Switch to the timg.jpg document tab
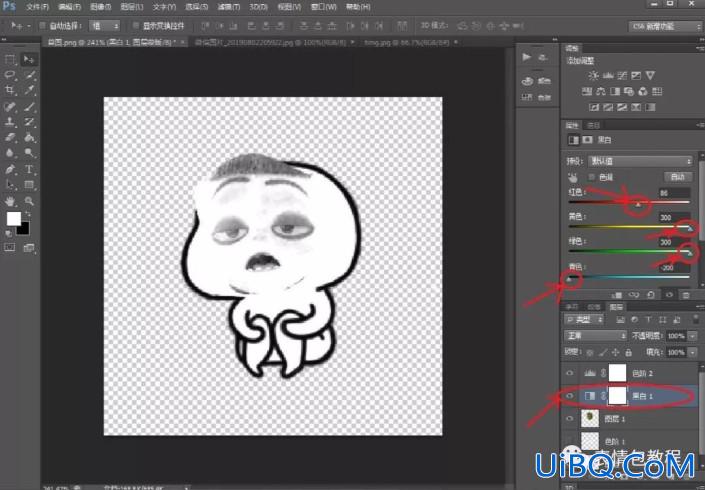The height and width of the screenshot is (490, 705). [406, 42]
